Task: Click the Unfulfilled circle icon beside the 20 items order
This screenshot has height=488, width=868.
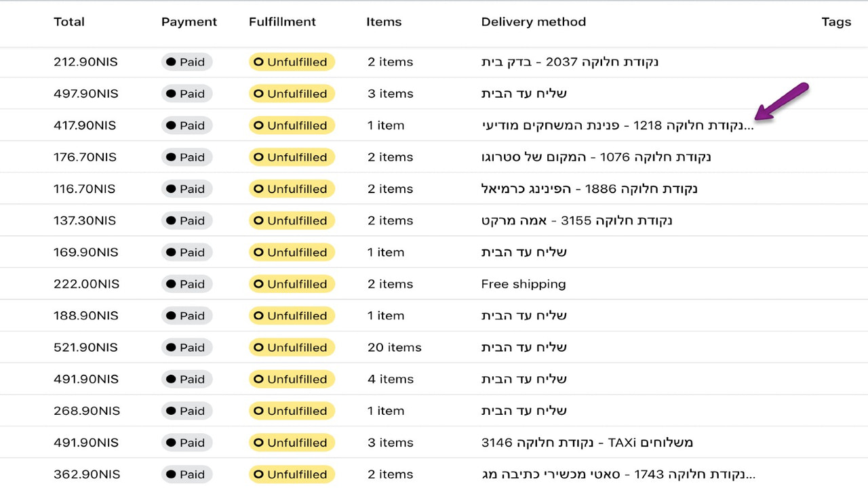Action: click(259, 347)
